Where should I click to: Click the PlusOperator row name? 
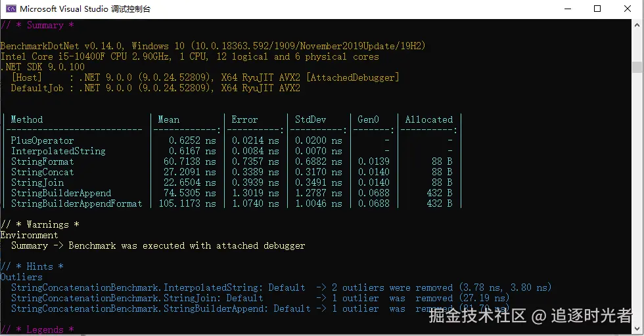[x=42, y=140]
